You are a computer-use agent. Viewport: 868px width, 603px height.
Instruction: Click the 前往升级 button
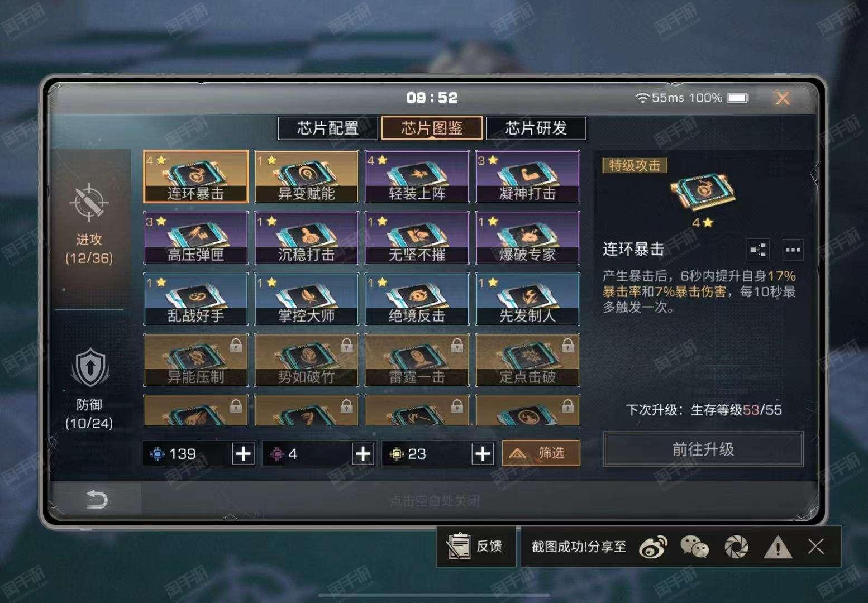(x=703, y=449)
